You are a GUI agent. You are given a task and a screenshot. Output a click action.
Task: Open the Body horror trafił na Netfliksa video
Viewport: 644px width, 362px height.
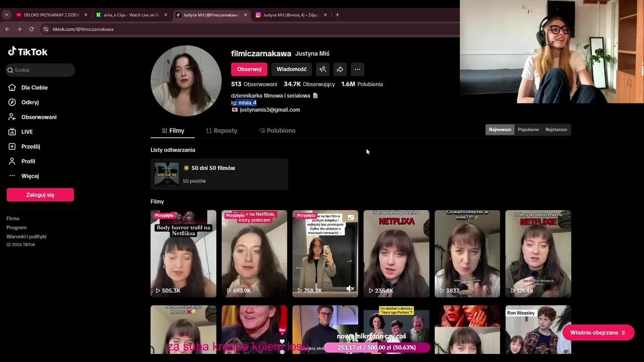click(183, 253)
